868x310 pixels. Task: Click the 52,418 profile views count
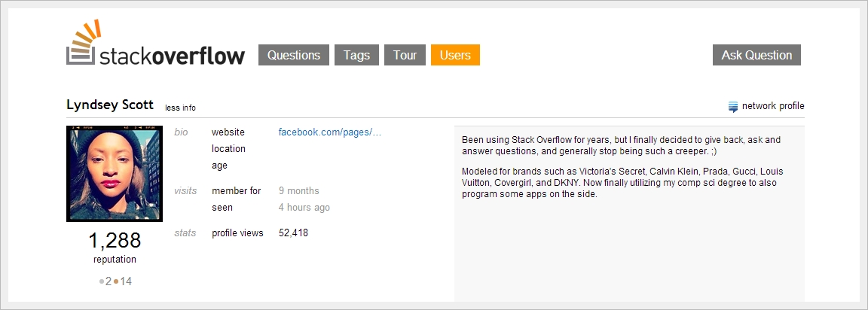click(x=293, y=233)
